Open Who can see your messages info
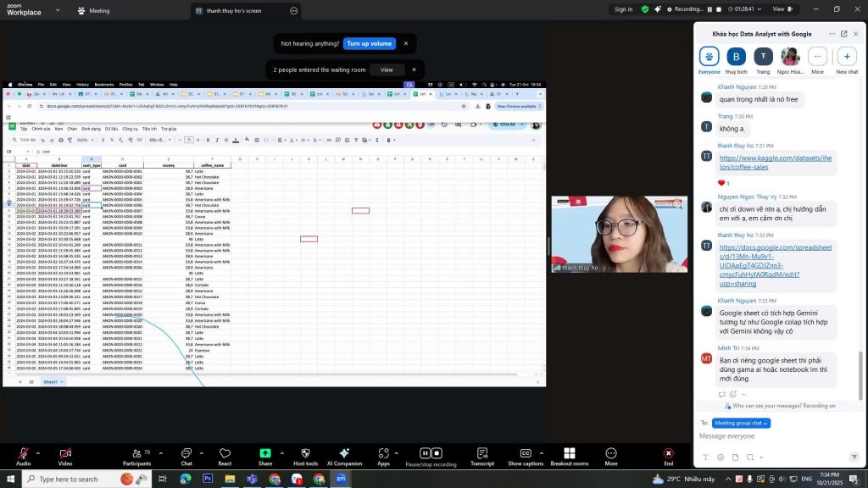 point(781,406)
